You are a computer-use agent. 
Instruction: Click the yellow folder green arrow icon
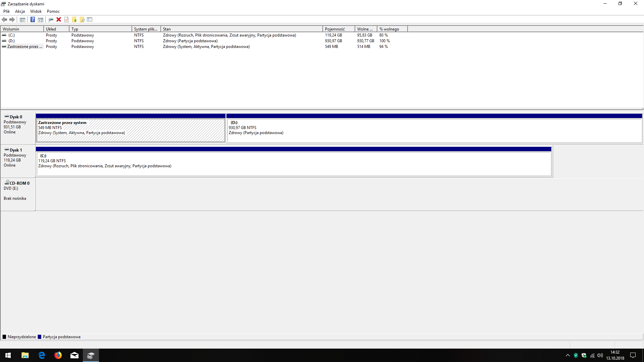pos(74,19)
